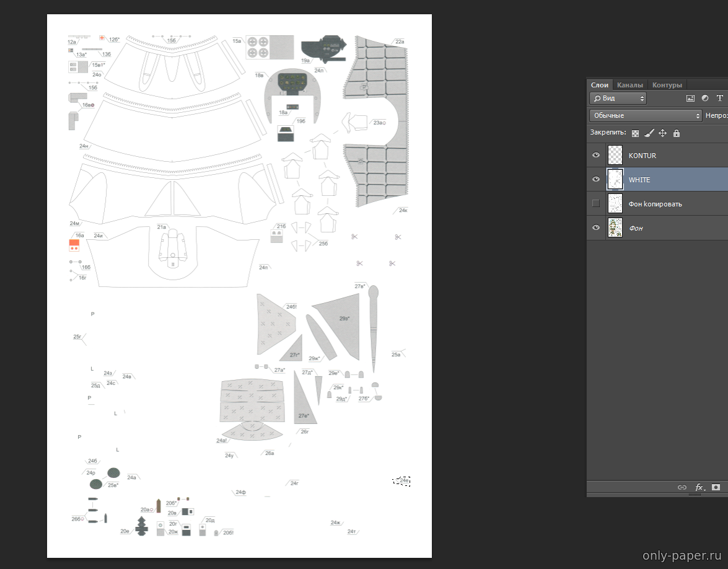Viewport: 728px width, 569px height.
Task: Click the link layers chain icon
Action: point(682,487)
